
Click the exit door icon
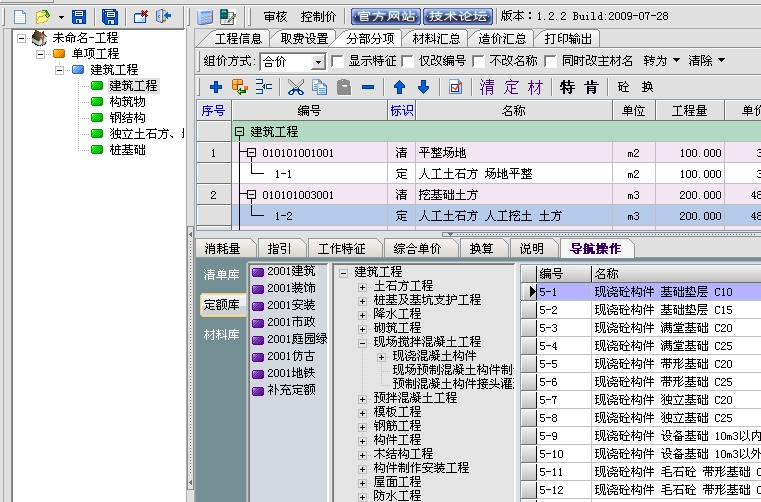(164, 17)
